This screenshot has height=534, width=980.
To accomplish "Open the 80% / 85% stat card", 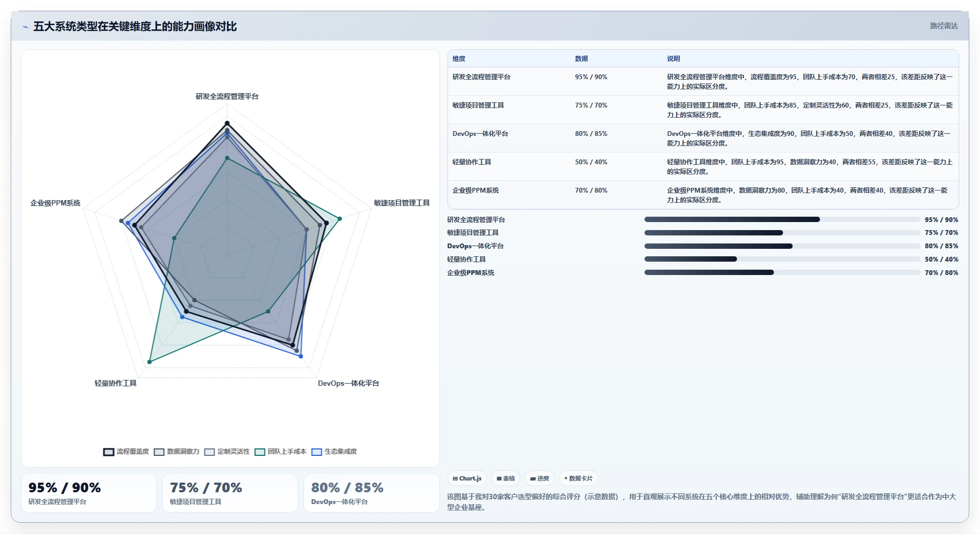I will [371, 493].
